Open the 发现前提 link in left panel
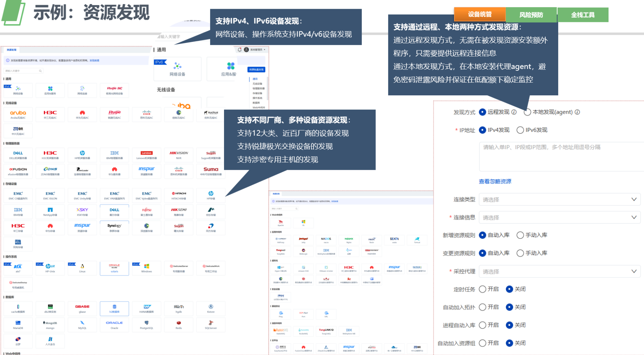644x355 pixels. coord(94,61)
